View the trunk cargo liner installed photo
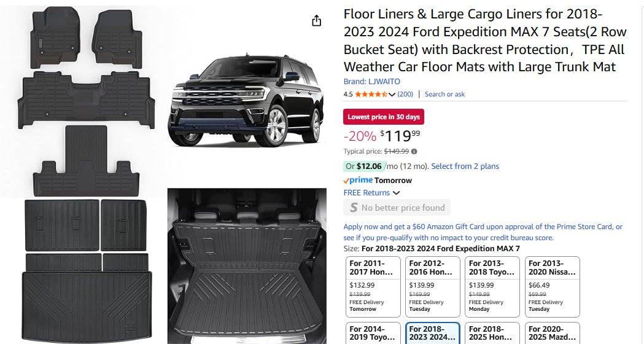This screenshot has height=344, width=644. click(x=246, y=265)
